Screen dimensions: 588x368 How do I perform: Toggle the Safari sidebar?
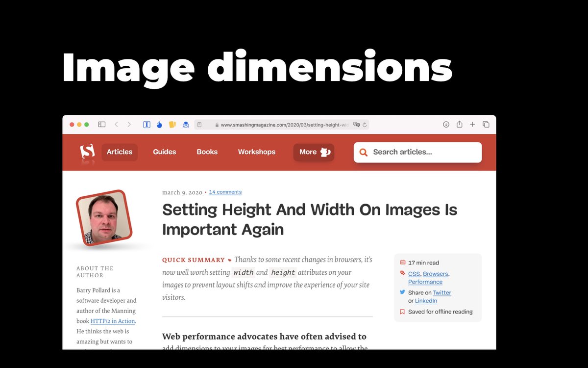tap(101, 124)
